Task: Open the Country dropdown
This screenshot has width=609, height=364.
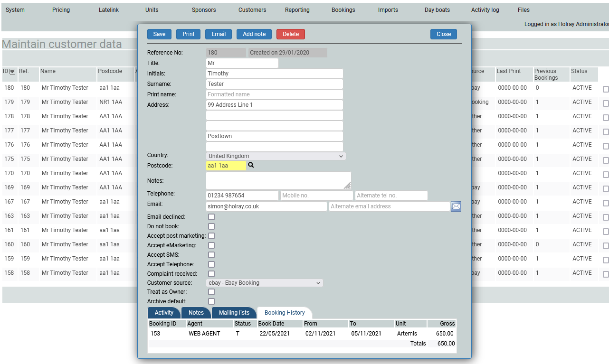Action: pos(276,156)
